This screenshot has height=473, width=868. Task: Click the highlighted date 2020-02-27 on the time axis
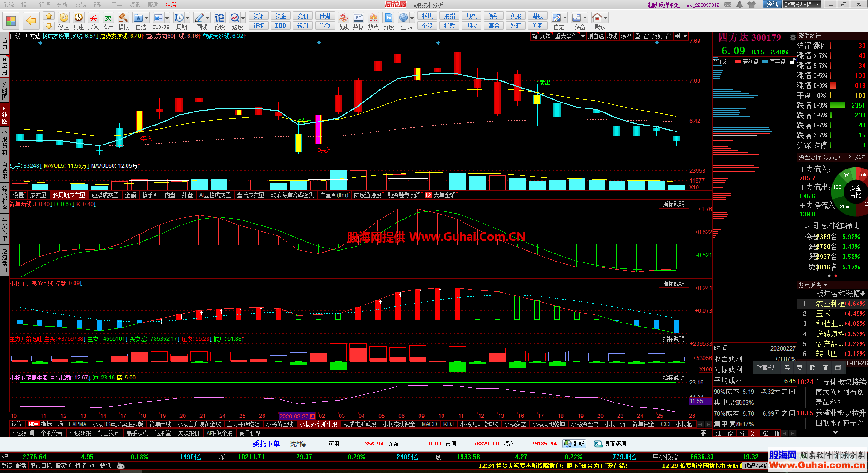point(297,416)
